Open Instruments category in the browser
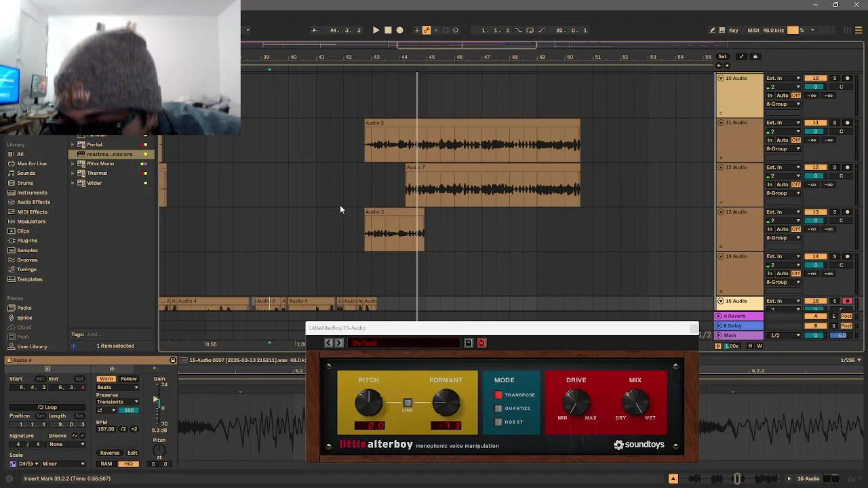The image size is (868, 488). point(32,192)
